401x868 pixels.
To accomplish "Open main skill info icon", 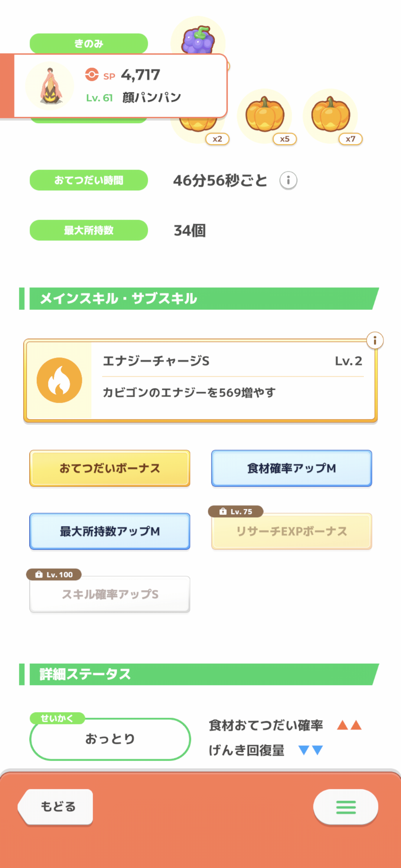I will (375, 340).
